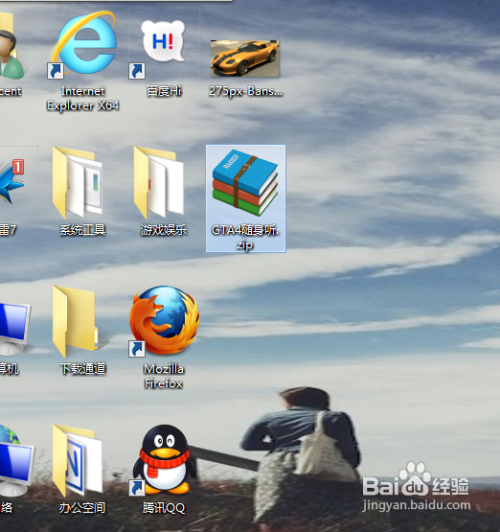This screenshot has width=500, height=532.
Task: Launch the Mozilla Firefox globe icon
Action: pyautogui.click(x=164, y=320)
